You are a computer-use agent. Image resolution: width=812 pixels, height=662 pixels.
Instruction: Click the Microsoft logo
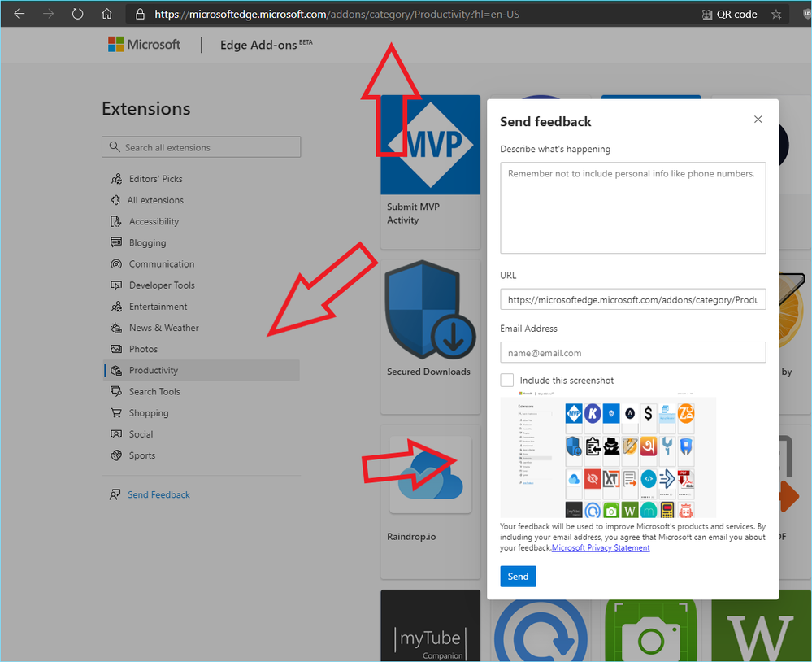pyautogui.click(x=143, y=45)
